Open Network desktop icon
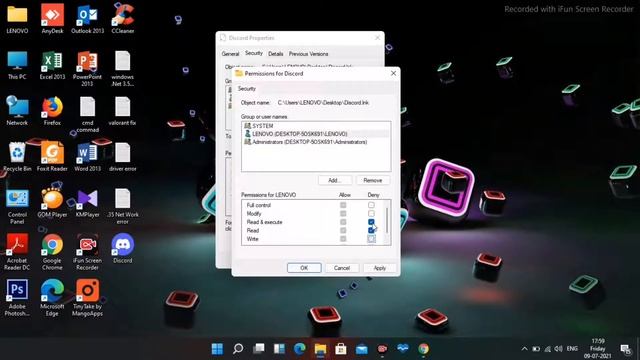640x360 pixels. click(17, 111)
